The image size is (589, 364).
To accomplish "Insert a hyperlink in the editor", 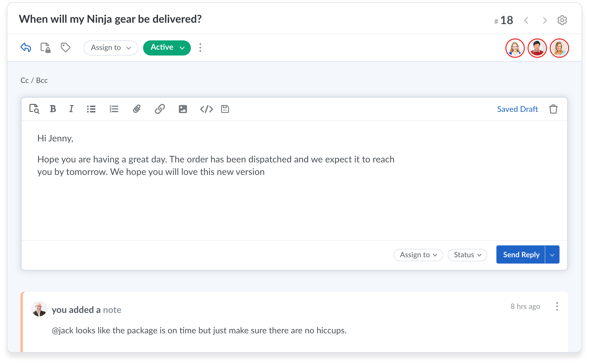I will (x=160, y=109).
